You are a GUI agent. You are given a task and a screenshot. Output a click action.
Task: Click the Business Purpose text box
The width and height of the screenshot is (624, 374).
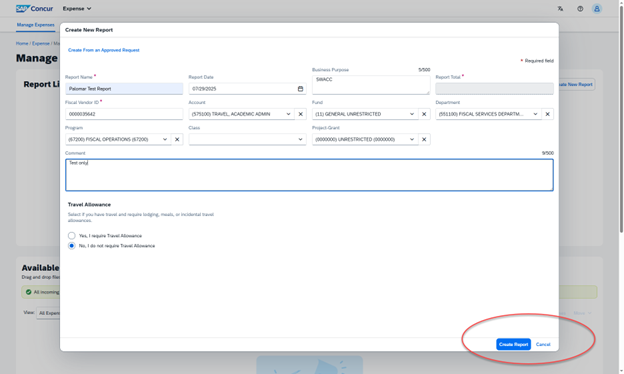pos(371,85)
